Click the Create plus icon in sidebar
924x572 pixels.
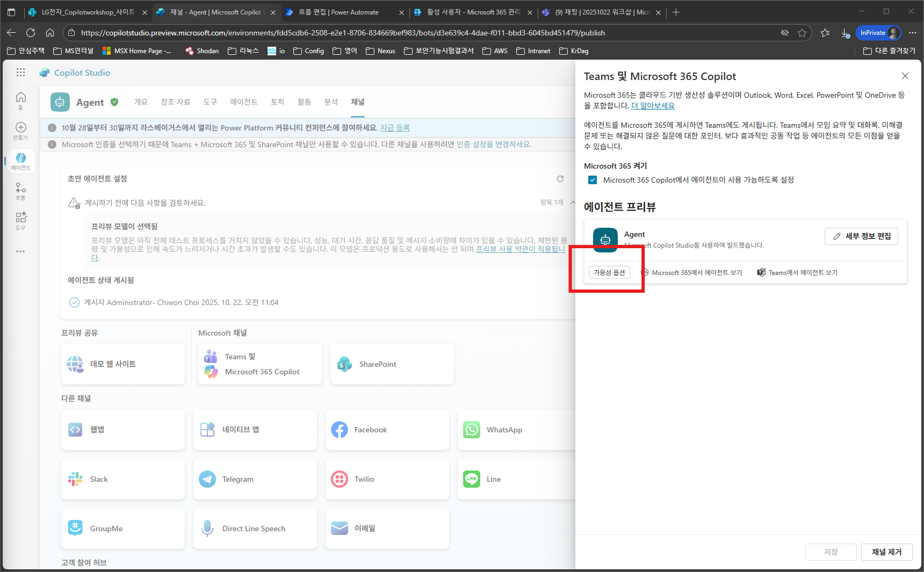[x=20, y=130]
